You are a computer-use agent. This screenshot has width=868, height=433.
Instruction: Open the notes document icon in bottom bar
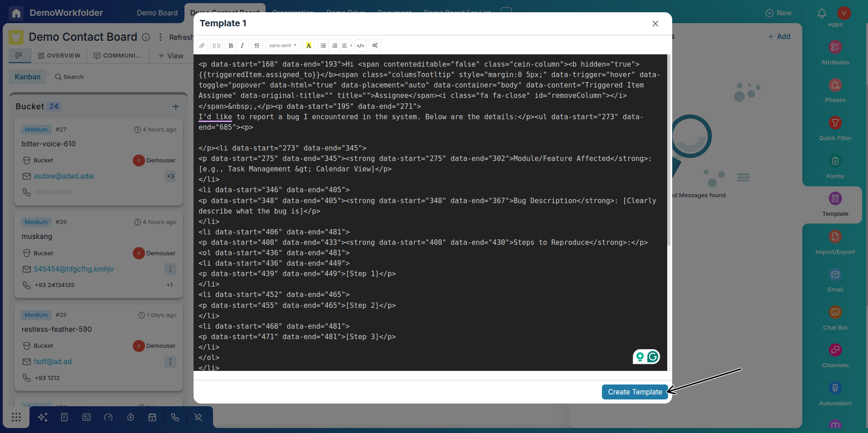point(64,417)
